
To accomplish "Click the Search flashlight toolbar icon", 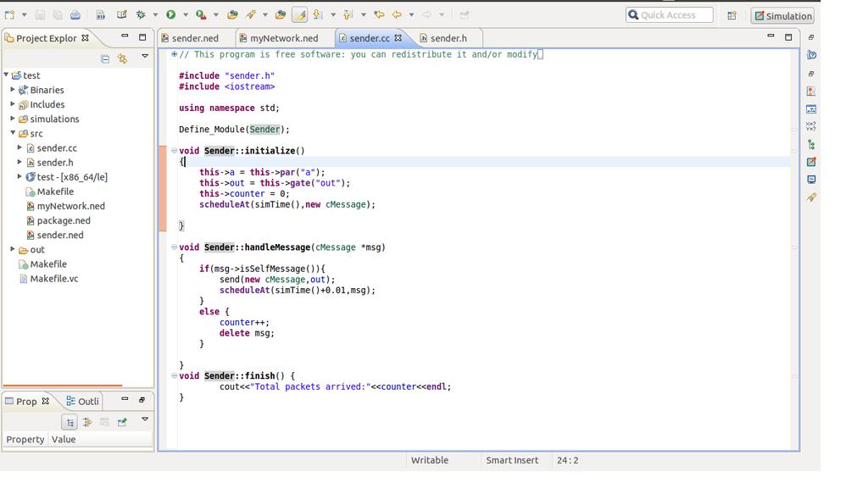I will pyautogui.click(x=251, y=15).
